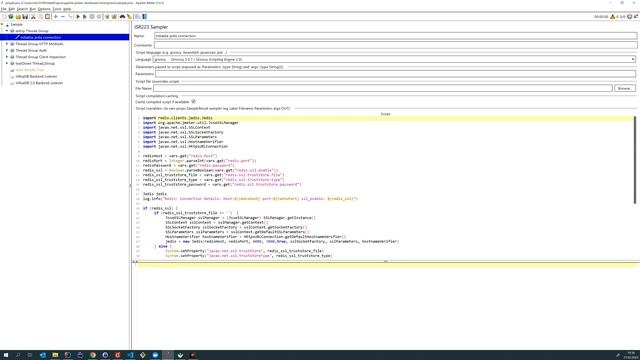This screenshot has width=640, height=360.
Task: Click the import redis.clients.jedis.Jedis script line
Action: 178,118
